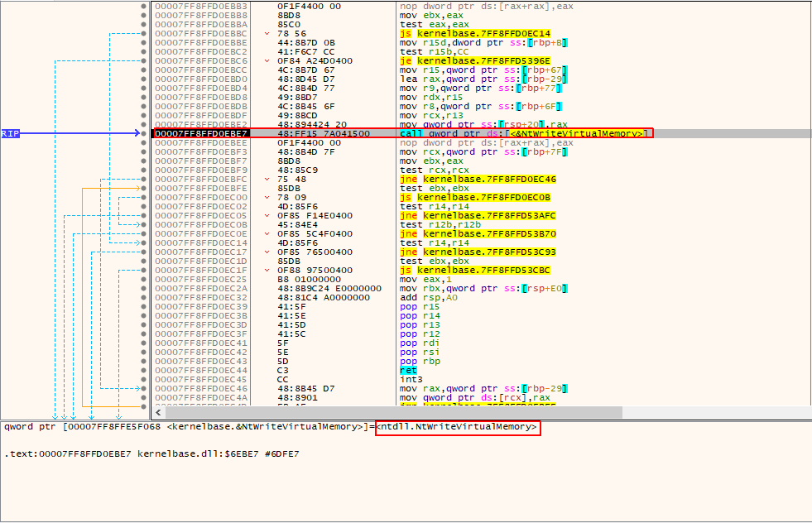Image resolution: width=812 pixels, height=523 pixels.
Task: Select bytes 48:FF15 7A041500
Action: (x=324, y=133)
